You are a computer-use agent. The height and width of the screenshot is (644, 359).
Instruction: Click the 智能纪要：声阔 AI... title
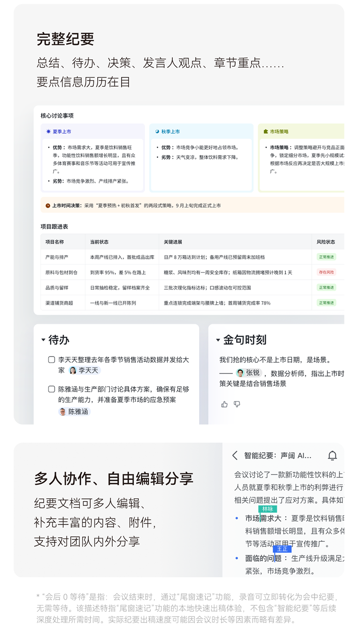tap(278, 456)
